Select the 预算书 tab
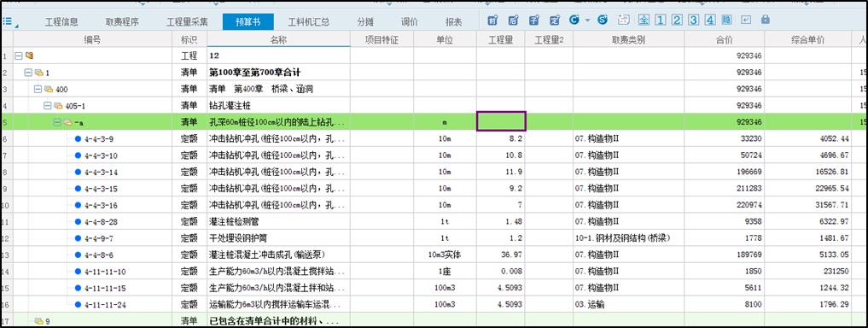Viewport: 868px width, 328px height. (x=248, y=22)
